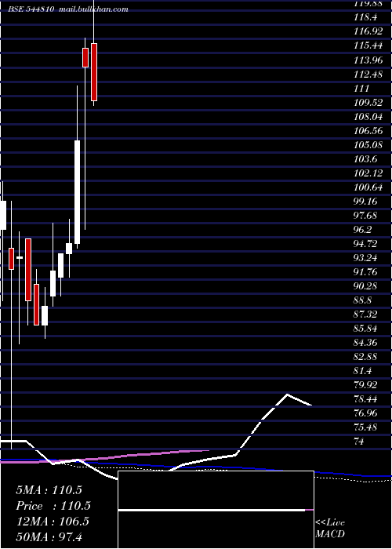392x549 pixels.
Task: Click the 109.52 price axis label
Action: [x=368, y=102]
